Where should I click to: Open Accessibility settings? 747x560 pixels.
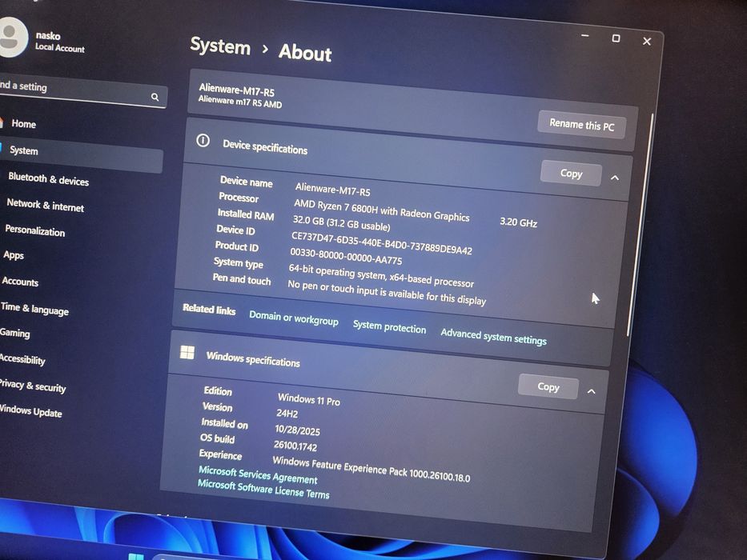pyautogui.click(x=22, y=359)
